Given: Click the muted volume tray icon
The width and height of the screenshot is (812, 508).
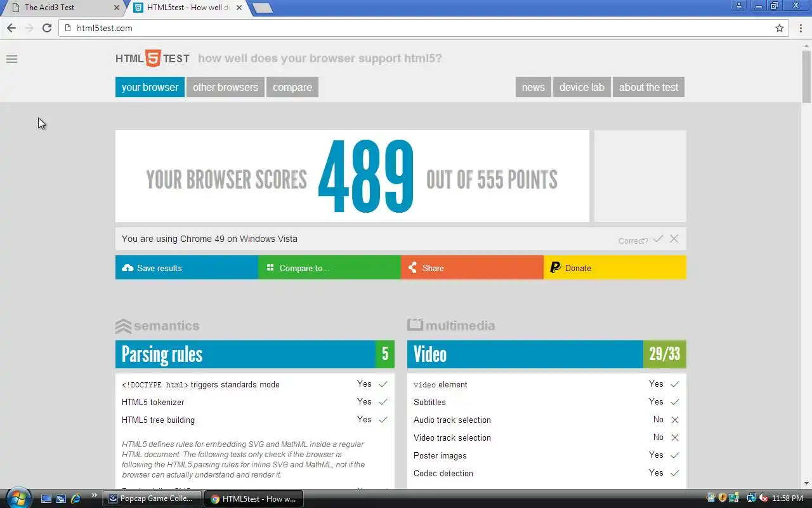Looking at the screenshot, I should point(764,498).
